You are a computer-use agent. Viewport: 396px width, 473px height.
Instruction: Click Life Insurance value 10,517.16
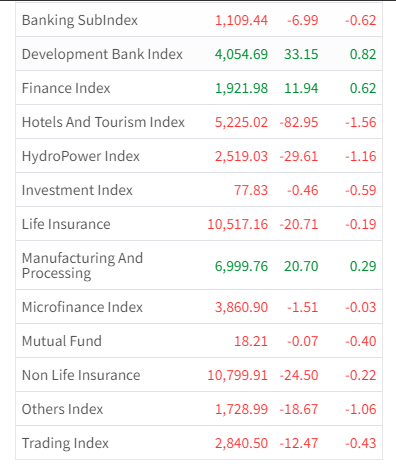coord(238,224)
